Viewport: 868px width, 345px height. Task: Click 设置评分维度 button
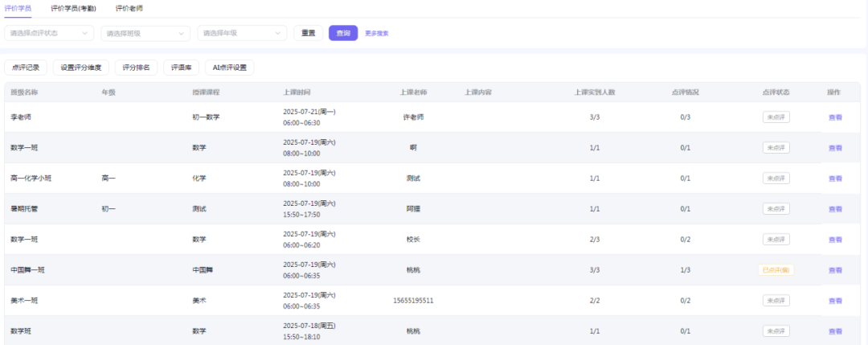tap(81, 68)
